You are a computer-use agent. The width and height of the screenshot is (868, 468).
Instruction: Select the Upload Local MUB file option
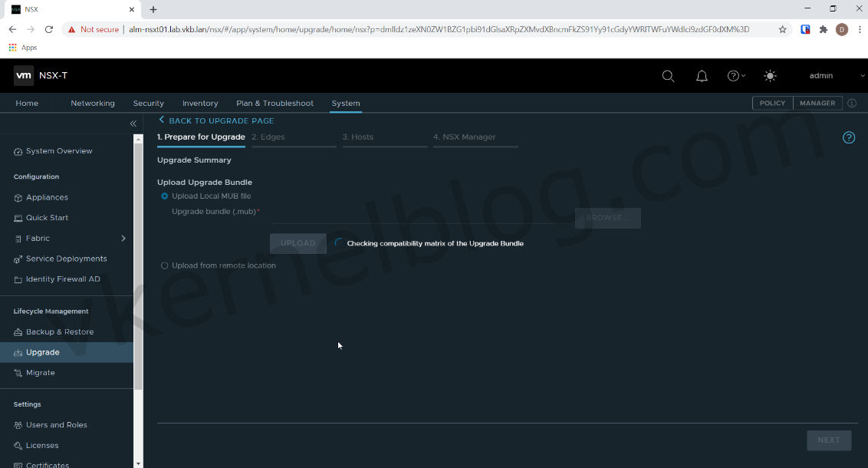point(163,196)
